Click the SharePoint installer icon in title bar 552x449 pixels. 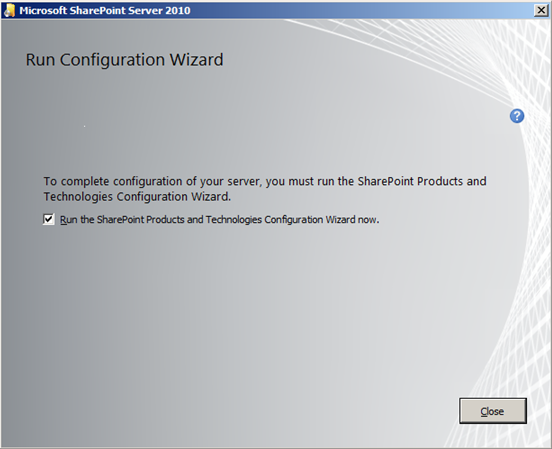[x=9, y=10]
